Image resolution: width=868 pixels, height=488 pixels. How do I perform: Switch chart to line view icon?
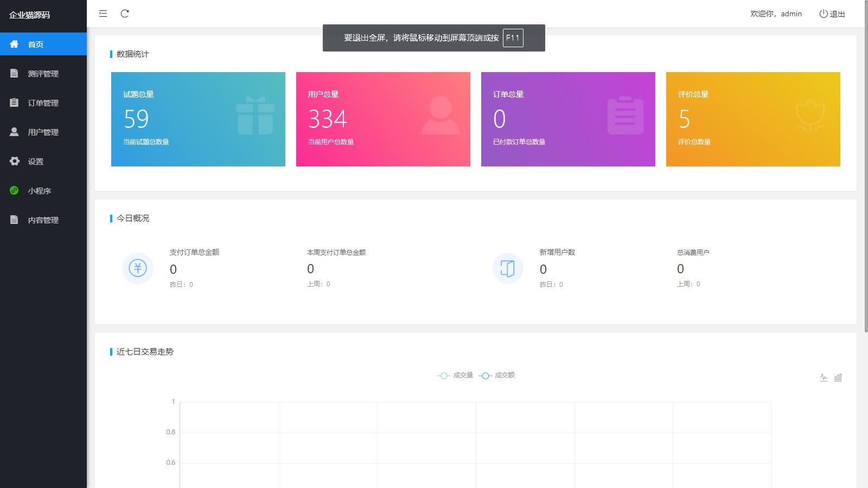click(x=824, y=377)
